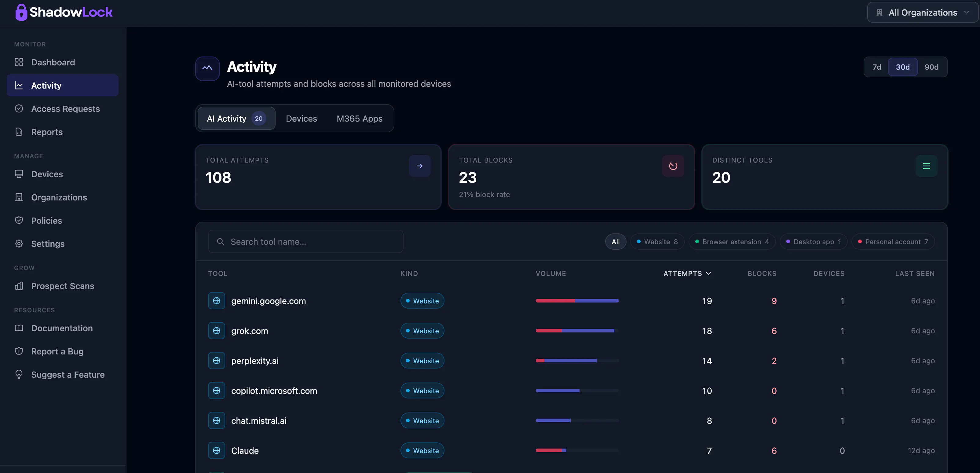Click the Report a Bug shield icon
This screenshot has height=473, width=980.
[x=19, y=351]
